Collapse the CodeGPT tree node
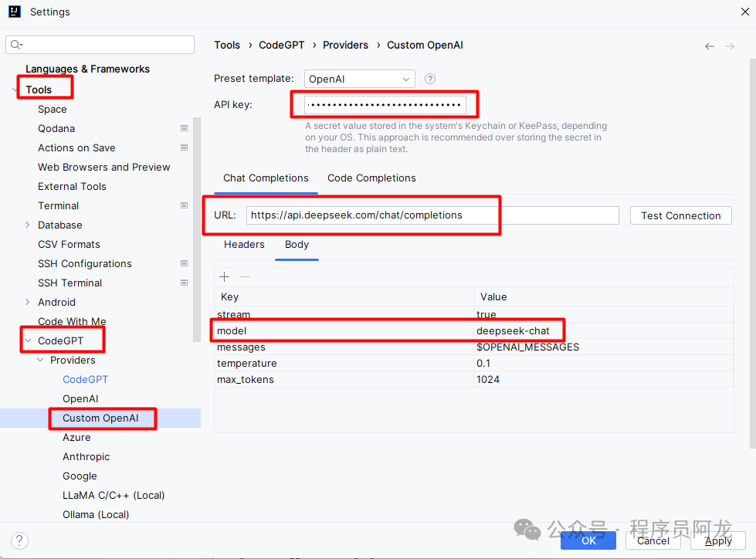Screen dimensions: 756x559 pyautogui.click(x=28, y=340)
